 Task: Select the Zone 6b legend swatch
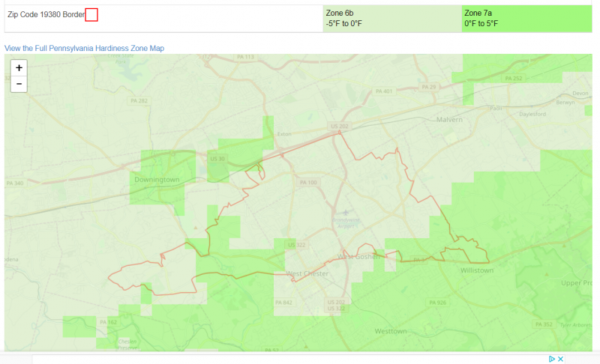click(392, 19)
